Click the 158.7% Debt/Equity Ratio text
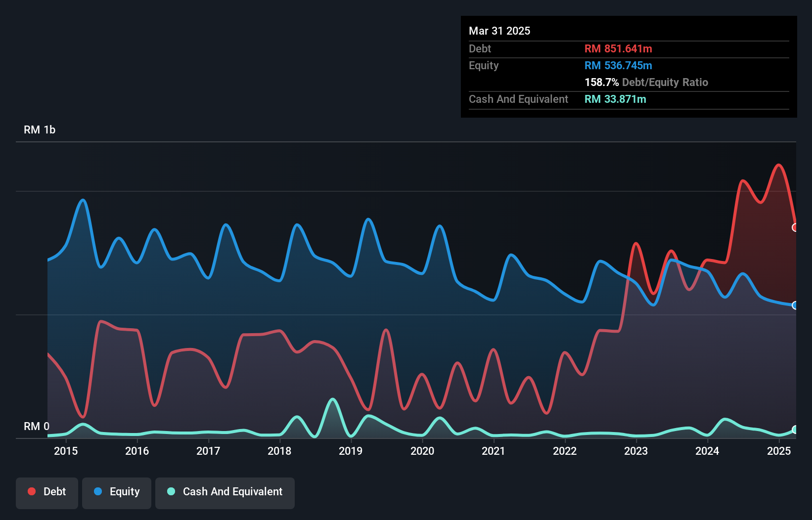812x520 pixels. click(646, 82)
